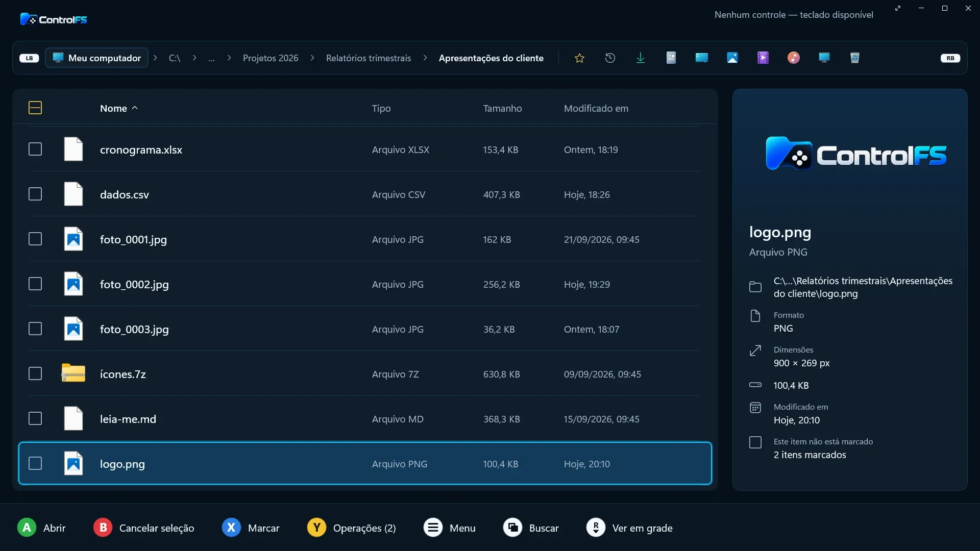Click Cancelar seleção action
This screenshot has width=980, height=551.
click(x=143, y=528)
